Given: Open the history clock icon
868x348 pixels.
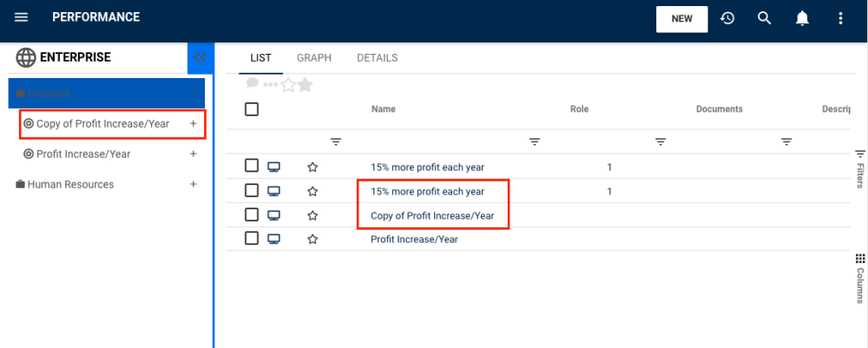Looking at the screenshot, I should tap(727, 18).
